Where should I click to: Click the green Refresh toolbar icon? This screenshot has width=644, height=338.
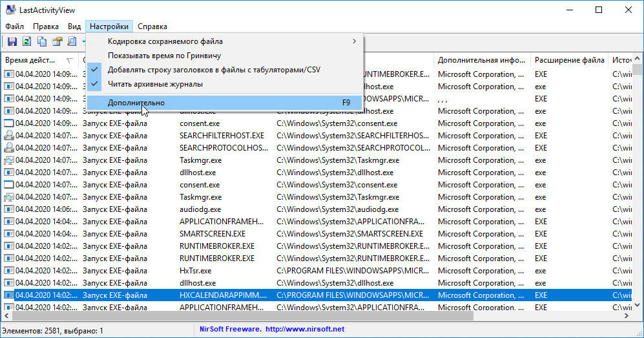click(26, 41)
